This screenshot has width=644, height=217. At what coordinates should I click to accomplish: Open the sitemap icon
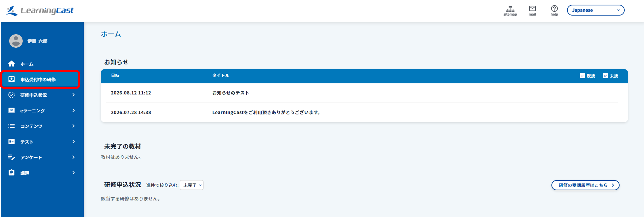pos(510,9)
